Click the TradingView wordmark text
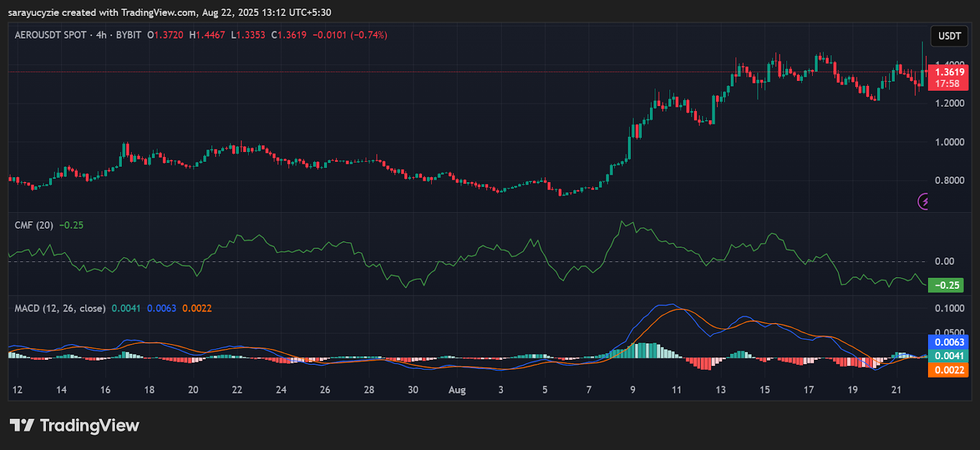 (89, 425)
